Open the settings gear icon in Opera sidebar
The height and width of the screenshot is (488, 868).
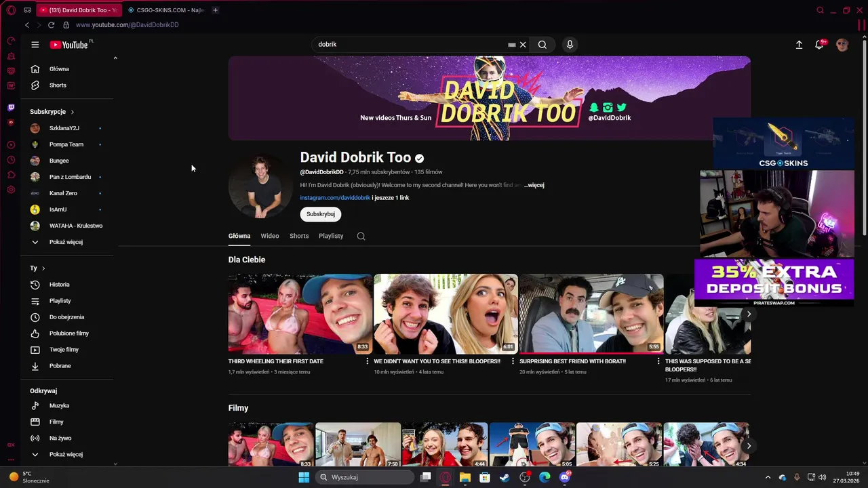point(11,190)
